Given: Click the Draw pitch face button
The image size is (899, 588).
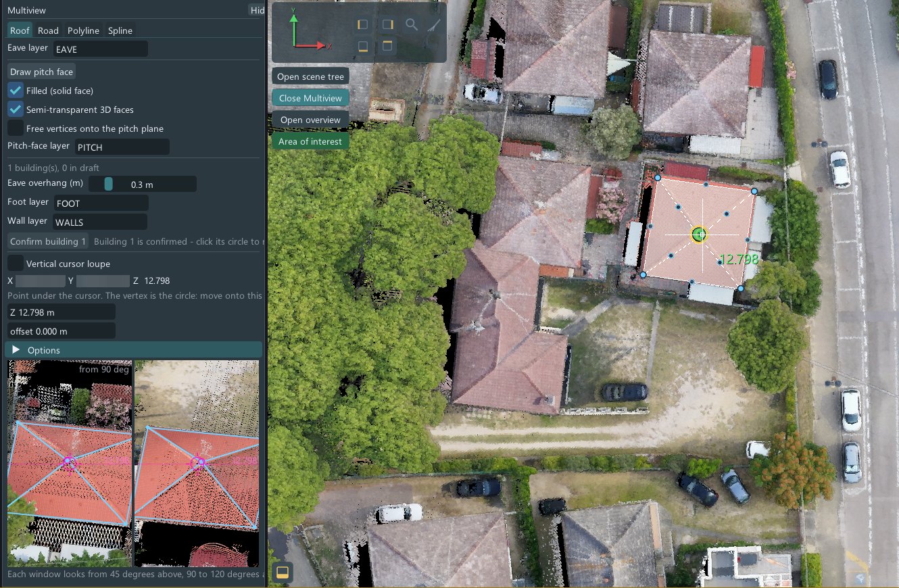Looking at the screenshot, I should [41, 72].
